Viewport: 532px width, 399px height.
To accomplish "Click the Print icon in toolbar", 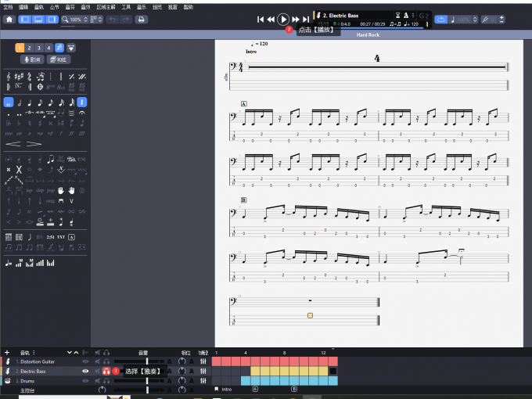I will point(141,19).
